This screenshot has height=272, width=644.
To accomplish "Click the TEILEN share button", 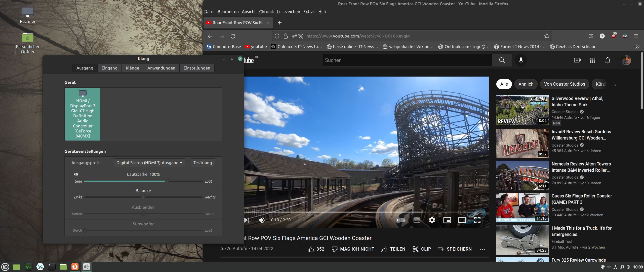I will coord(393,249).
